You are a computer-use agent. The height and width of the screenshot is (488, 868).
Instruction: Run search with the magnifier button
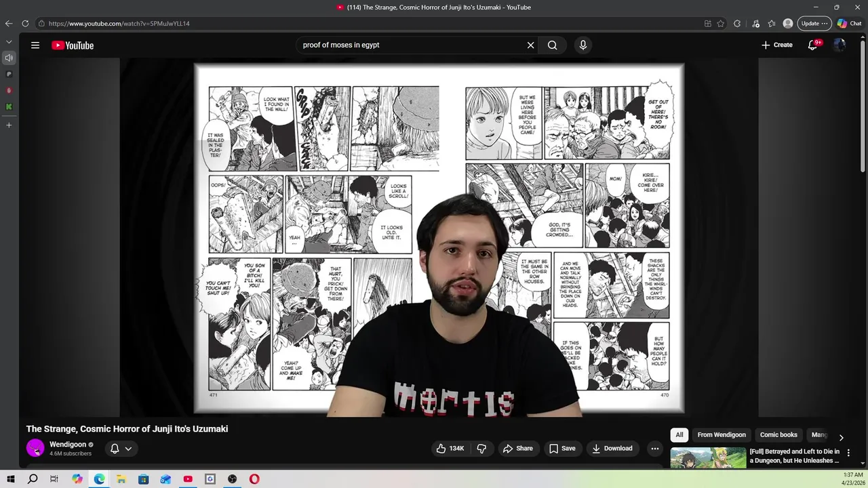click(x=553, y=45)
